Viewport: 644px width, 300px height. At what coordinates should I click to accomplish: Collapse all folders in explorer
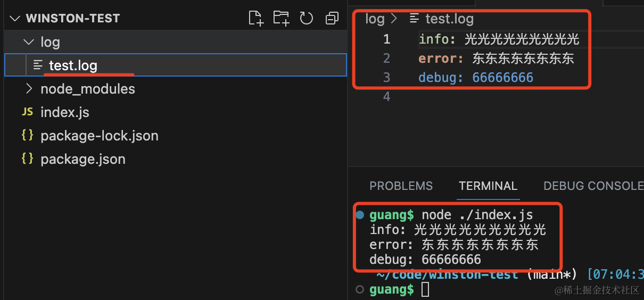(x=332, y=19)
